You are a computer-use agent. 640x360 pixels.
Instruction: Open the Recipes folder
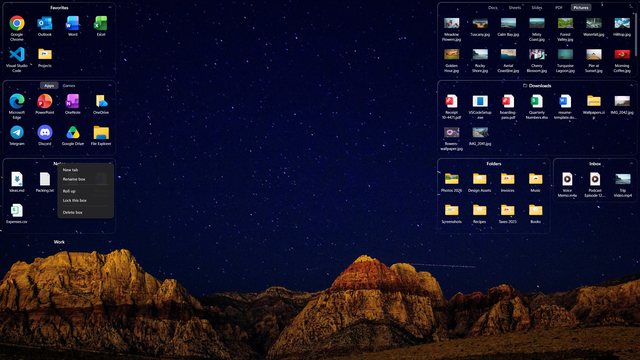pyautogui.click(x=480, y=210)
